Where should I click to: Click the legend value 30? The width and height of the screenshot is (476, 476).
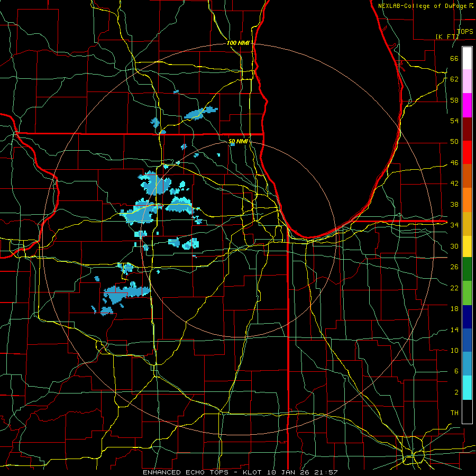point(454,246)
